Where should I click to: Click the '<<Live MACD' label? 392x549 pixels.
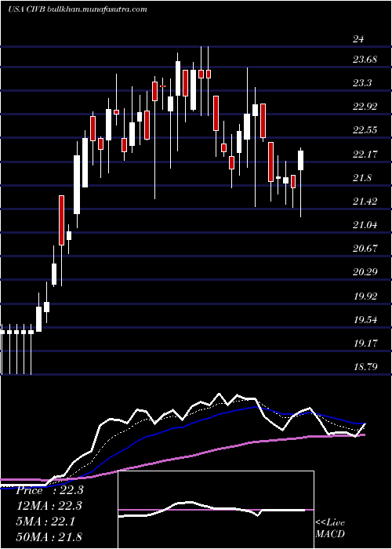[x=330, y=528]
